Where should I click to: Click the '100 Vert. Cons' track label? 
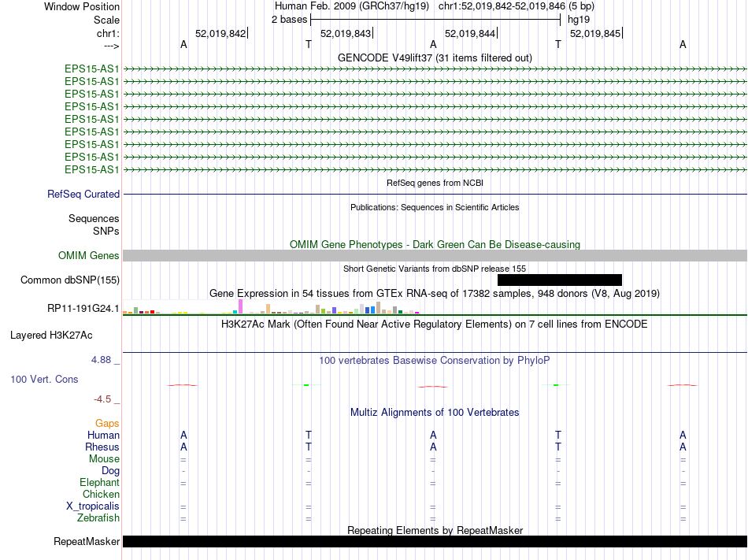coord(44,379)
